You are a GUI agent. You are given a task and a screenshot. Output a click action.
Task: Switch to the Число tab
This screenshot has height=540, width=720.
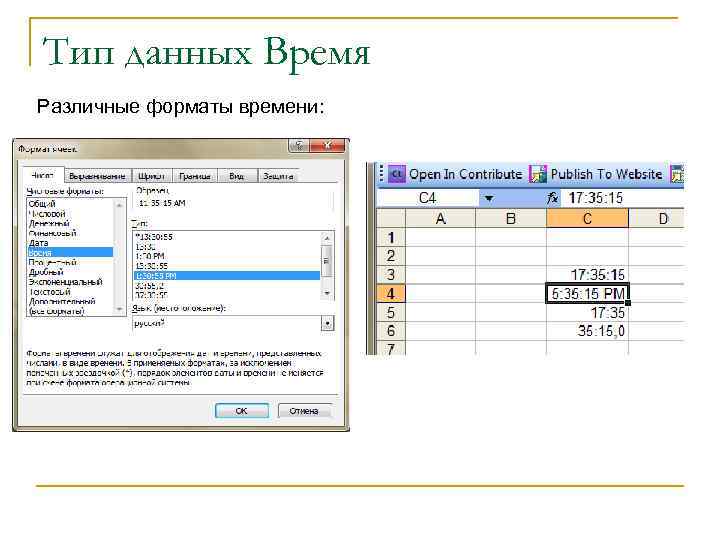pyautogui.click(x=42, y=175)
